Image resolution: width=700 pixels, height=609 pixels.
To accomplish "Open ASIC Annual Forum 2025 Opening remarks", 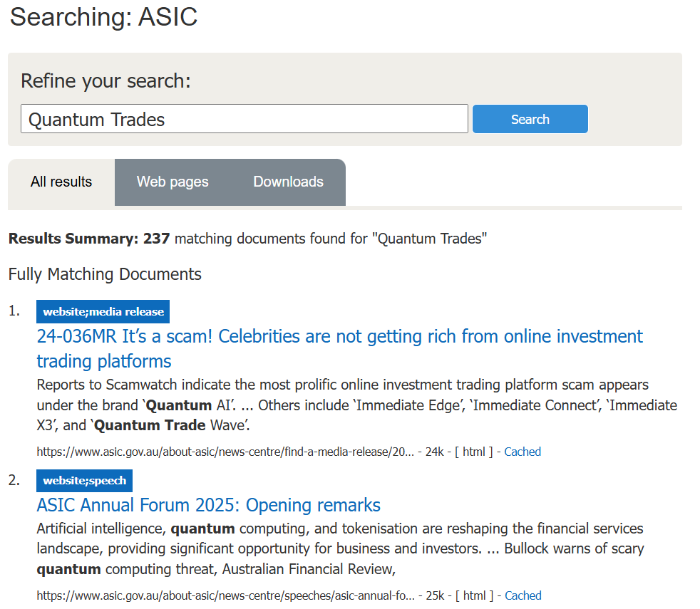I will (x=208, y=505).
